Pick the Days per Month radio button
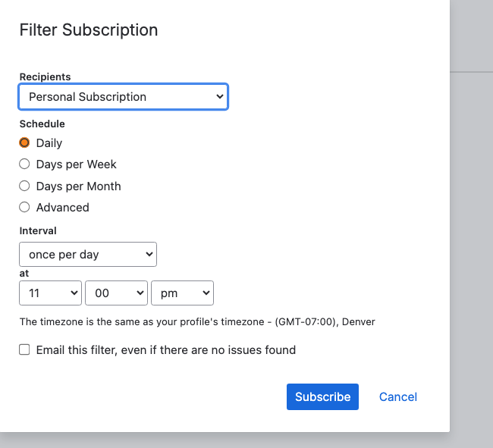The image size is (493, 448). coord(24,186)
